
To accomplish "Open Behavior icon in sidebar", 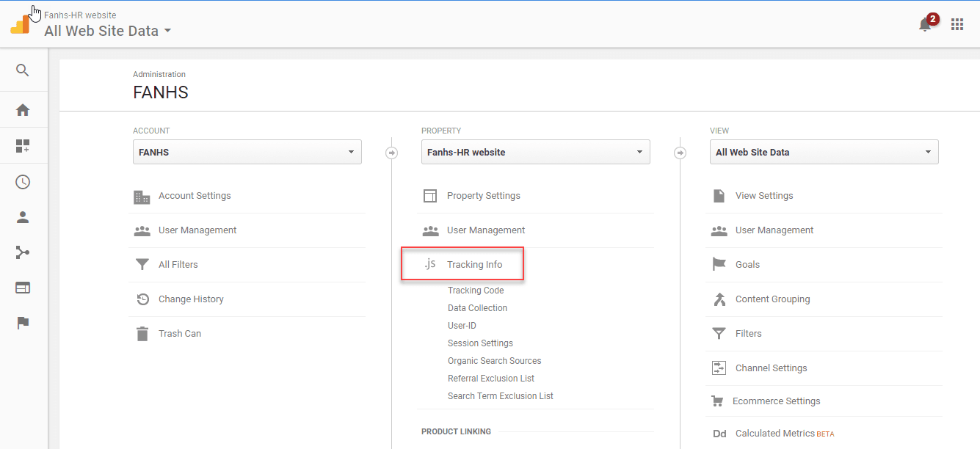I will tap(23, 288).
